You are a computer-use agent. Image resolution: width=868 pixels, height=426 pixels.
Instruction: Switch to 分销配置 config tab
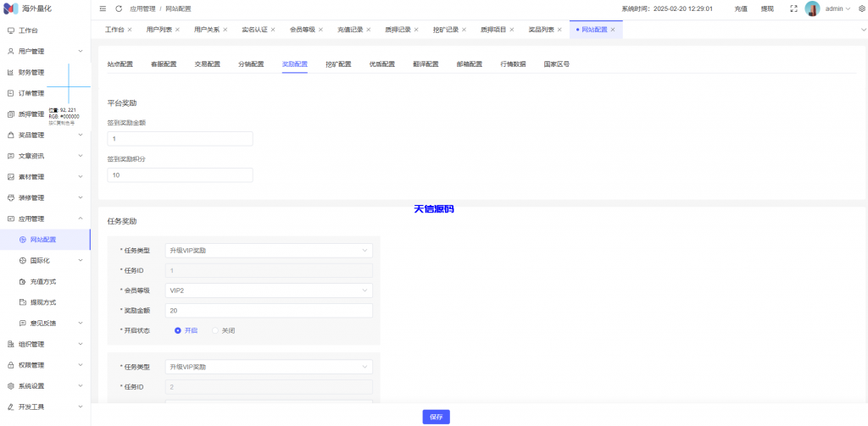pos(251,64)
